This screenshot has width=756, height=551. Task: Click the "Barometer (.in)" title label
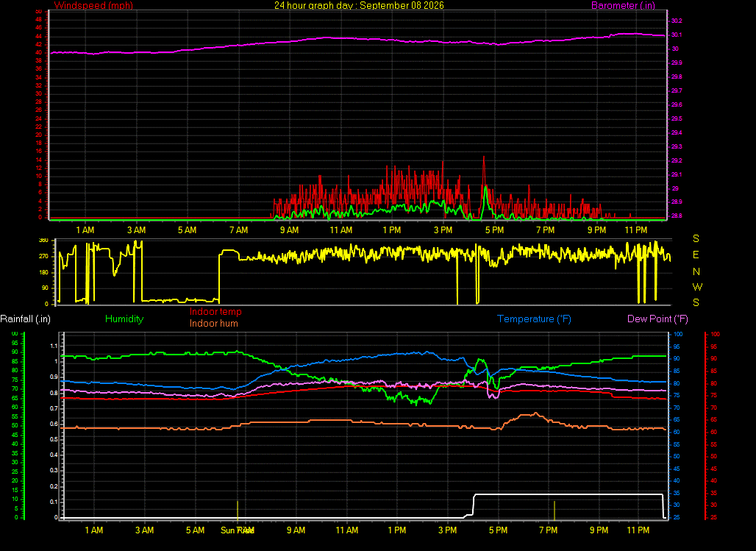pos(623,5)
